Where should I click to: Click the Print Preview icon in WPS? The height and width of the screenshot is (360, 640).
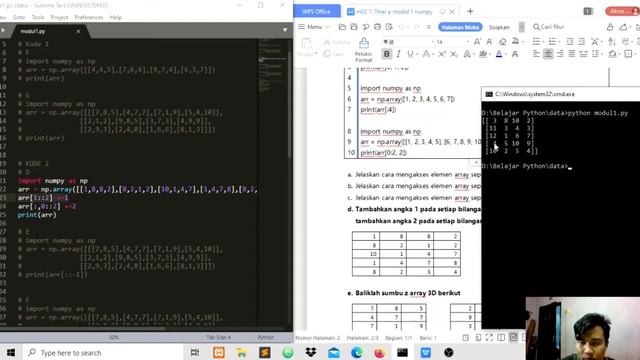pos(389,27)
